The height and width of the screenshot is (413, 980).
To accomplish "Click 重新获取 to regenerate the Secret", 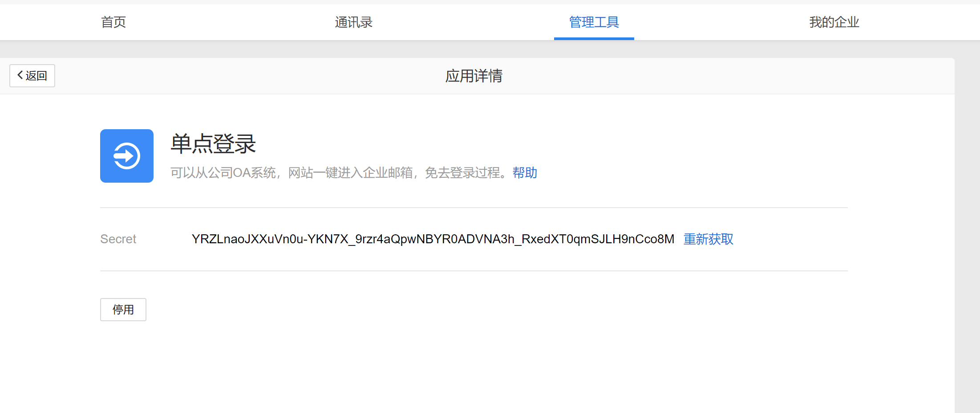I will (708, 239).
